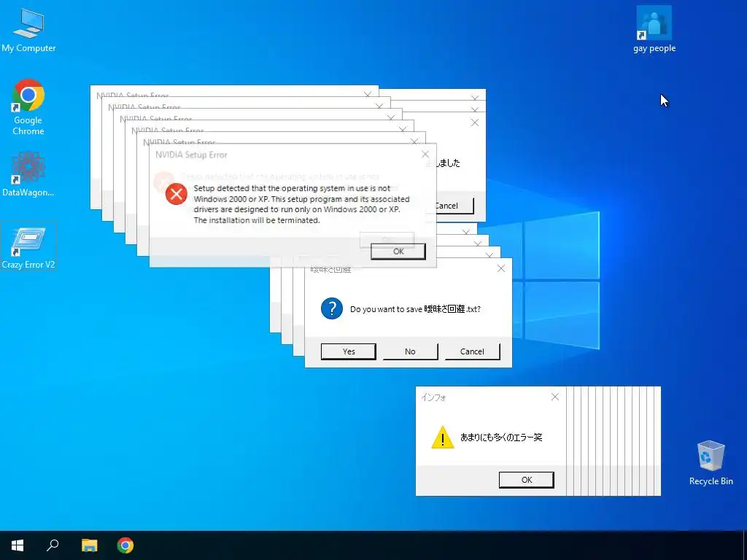Click the yellow warning triangle icon

click(443, 437)
